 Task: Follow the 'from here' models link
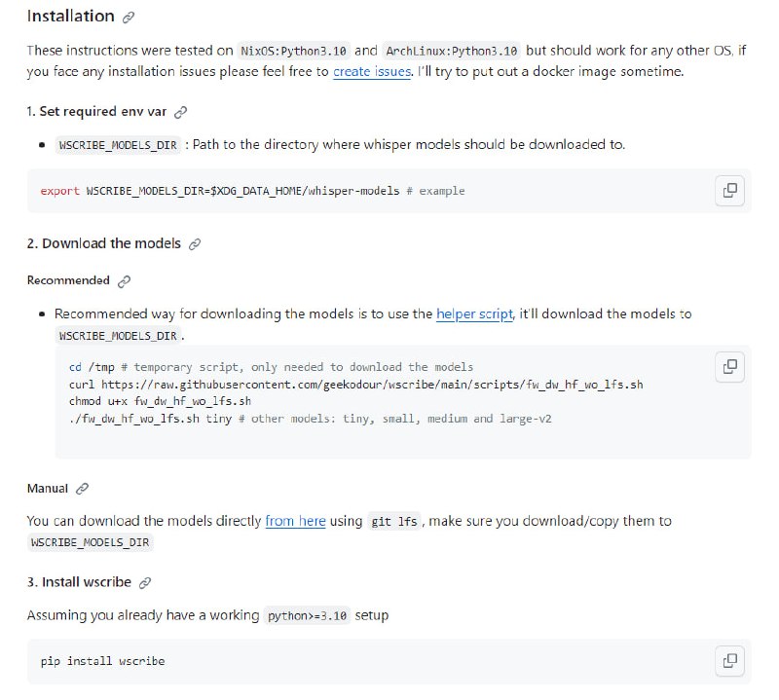295,521
